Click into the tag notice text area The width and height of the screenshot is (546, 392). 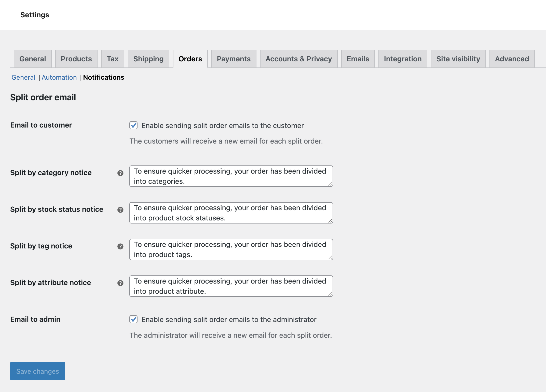[x=231, y=249]
